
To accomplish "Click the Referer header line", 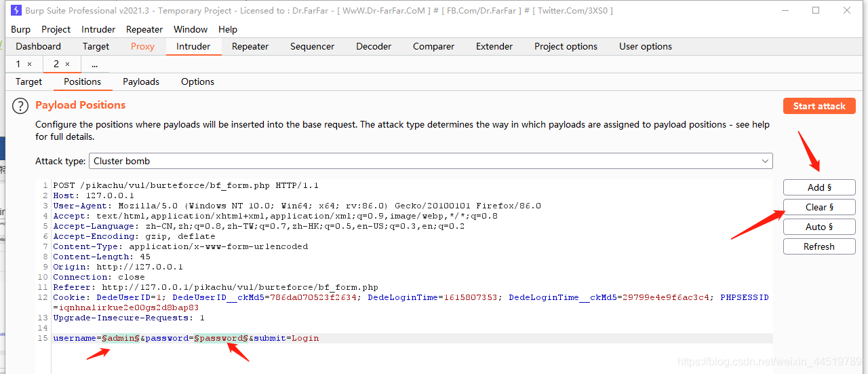I will (x=216, y=287).
